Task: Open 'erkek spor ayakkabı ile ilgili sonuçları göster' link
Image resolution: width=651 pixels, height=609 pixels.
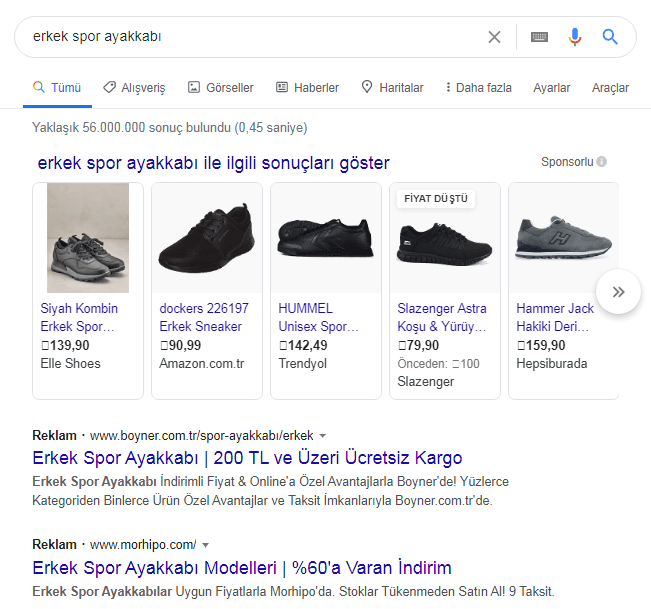Action: (x=213, y=163)
